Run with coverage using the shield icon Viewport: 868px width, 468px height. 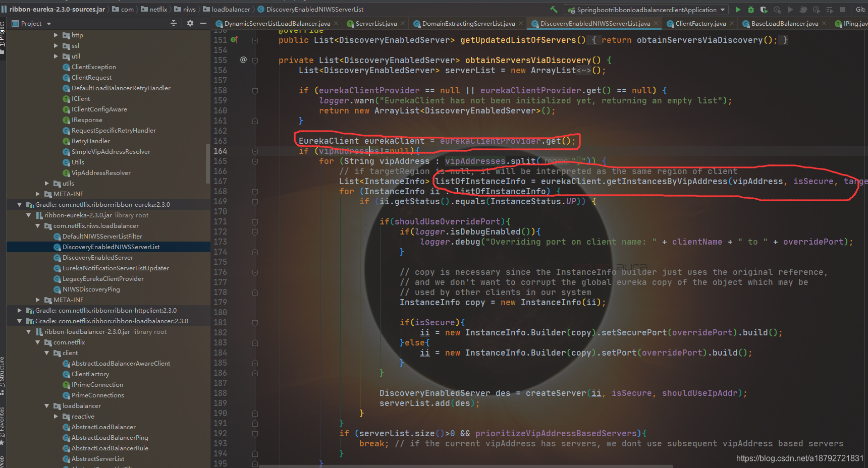tap(764, 10)
